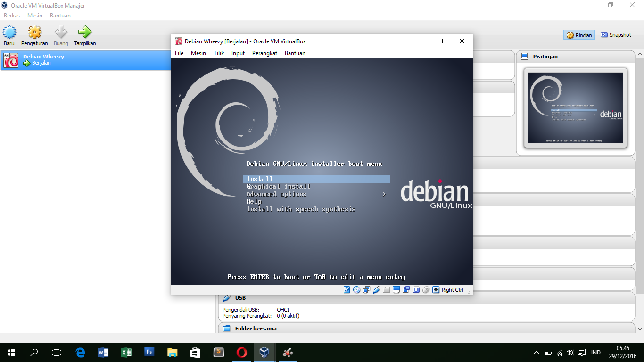
Task: Click the USB device indicator in VM status bar
Action: pos(377,290)
